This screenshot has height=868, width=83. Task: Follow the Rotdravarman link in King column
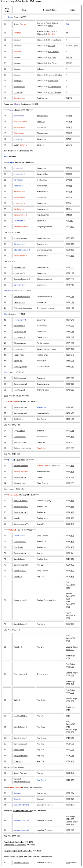click(19, 98)
